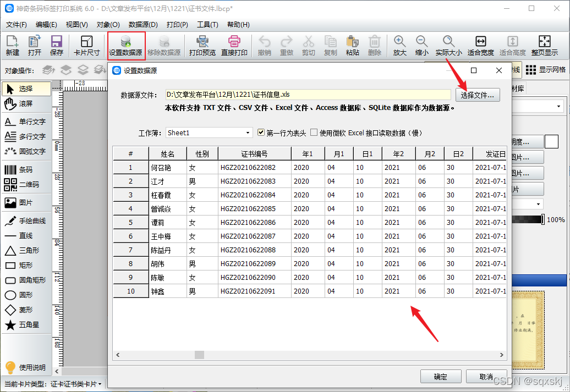Click the white color swatch in right panel

point(551,142)
